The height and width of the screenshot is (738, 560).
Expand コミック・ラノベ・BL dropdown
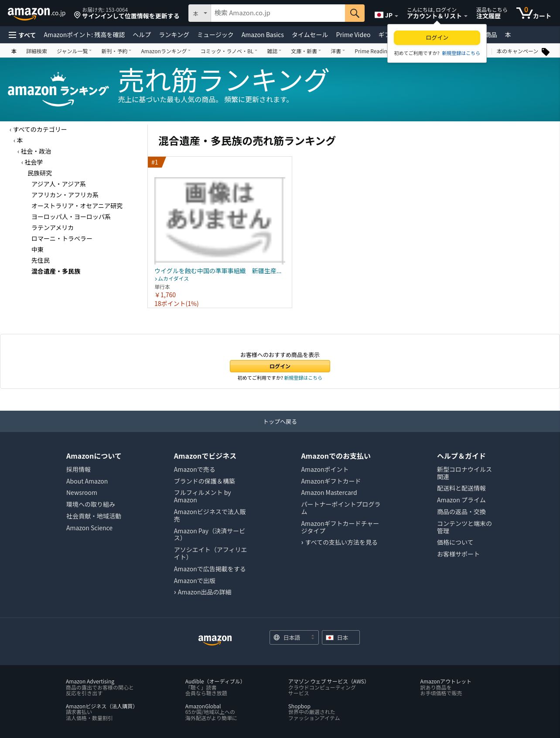229,51
